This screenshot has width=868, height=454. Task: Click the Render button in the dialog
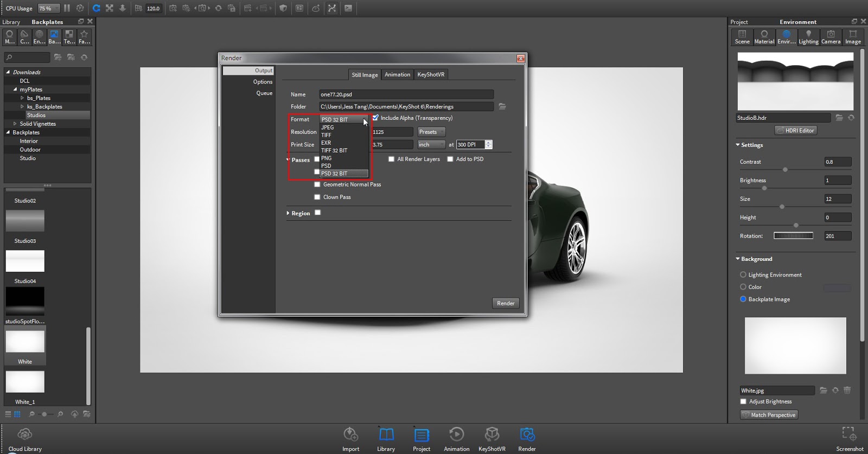[506, 303]
